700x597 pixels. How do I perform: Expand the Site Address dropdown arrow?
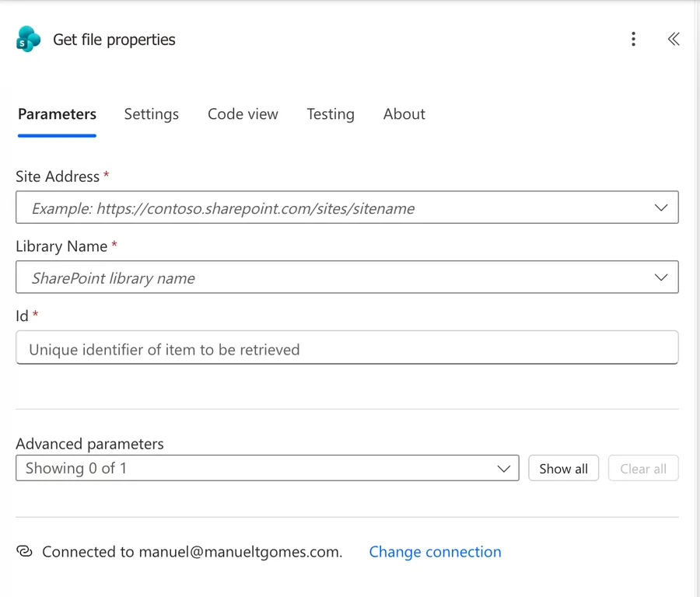[x=660, y=208]
